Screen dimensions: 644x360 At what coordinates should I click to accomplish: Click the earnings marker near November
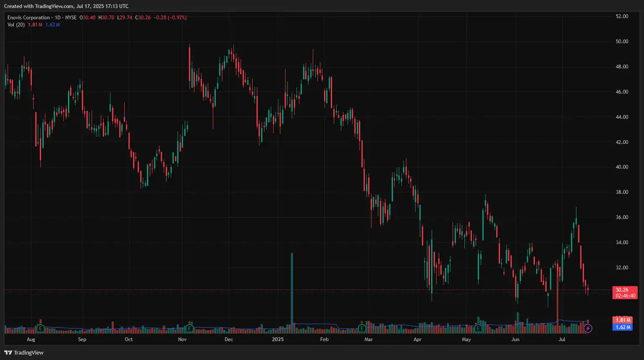(189, 328)
